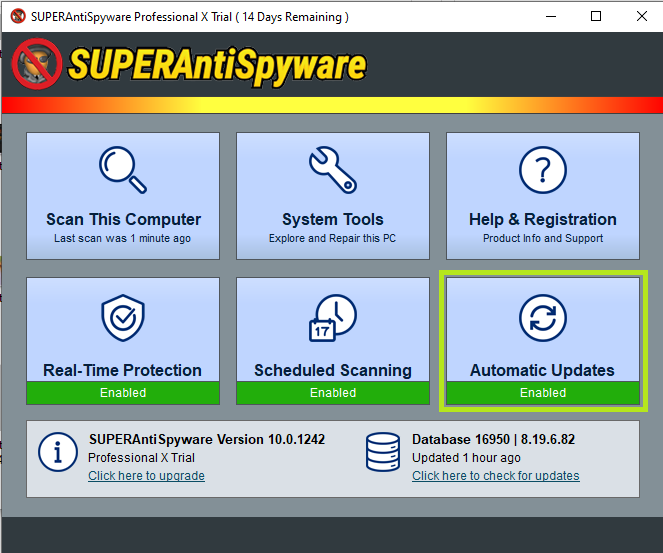Click the info circle version icon
Image resolution: width=663 pixels, height=553 pixels.
(x=58, y=452)
